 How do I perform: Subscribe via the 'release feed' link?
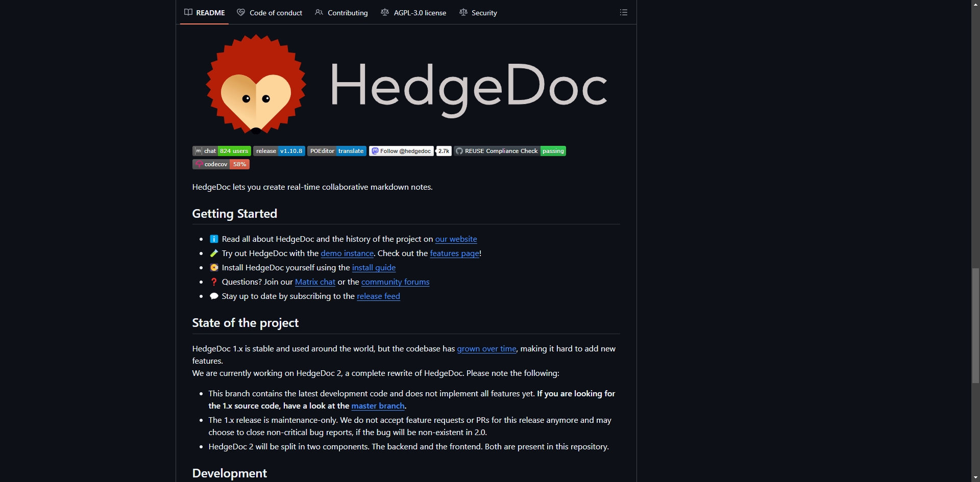pyautogui.click(x=378, y=296)
